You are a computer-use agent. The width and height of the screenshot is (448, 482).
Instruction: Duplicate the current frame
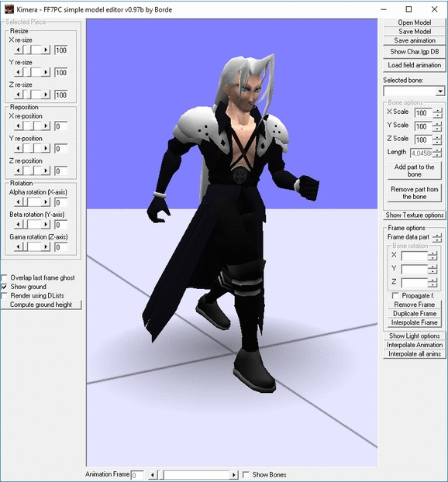(x=414, y=314)
